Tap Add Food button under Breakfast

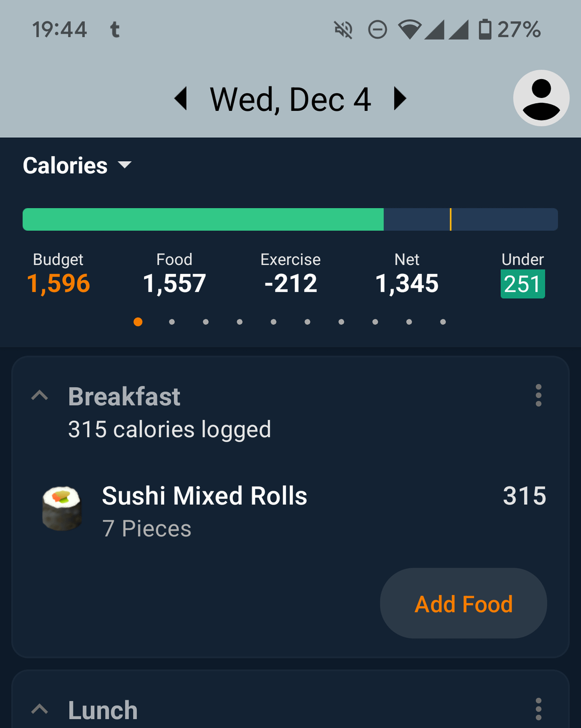pyautogui.click(x=464, y=603)
